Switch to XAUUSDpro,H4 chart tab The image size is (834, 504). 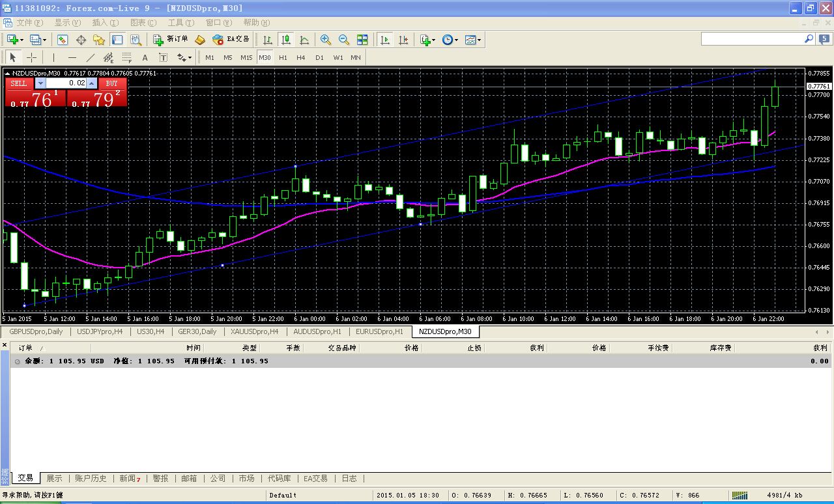point(254,331)
